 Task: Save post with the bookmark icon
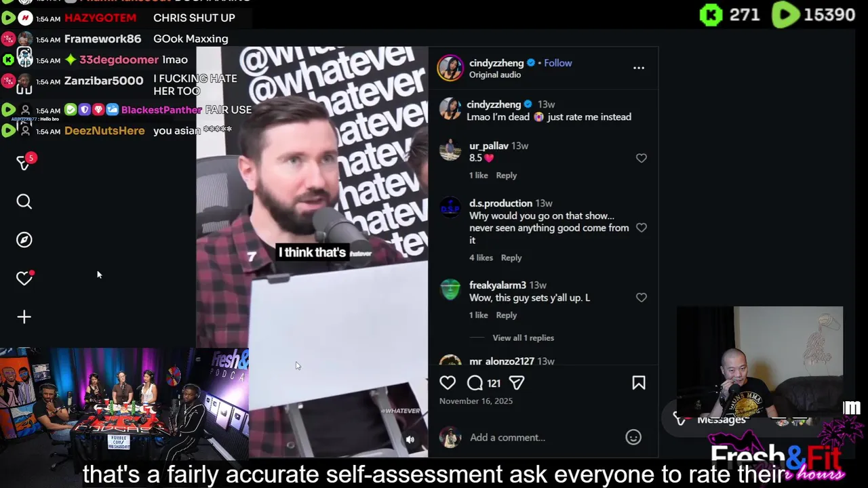639,383
